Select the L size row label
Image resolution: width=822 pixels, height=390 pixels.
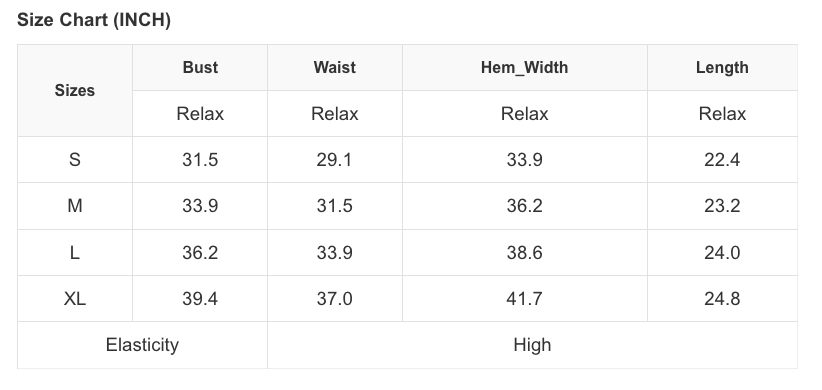pyautogui.click(x=75, y=253)
